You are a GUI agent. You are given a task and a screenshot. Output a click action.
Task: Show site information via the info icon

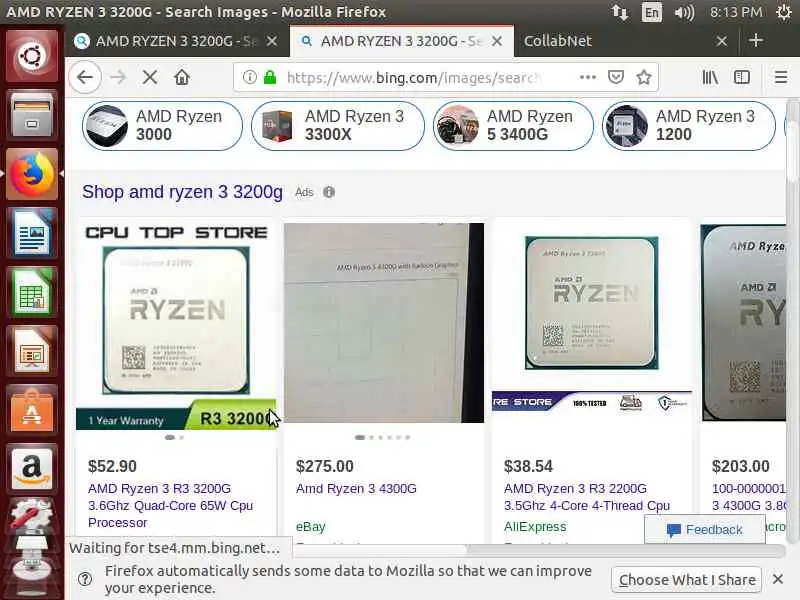point(249,78)
